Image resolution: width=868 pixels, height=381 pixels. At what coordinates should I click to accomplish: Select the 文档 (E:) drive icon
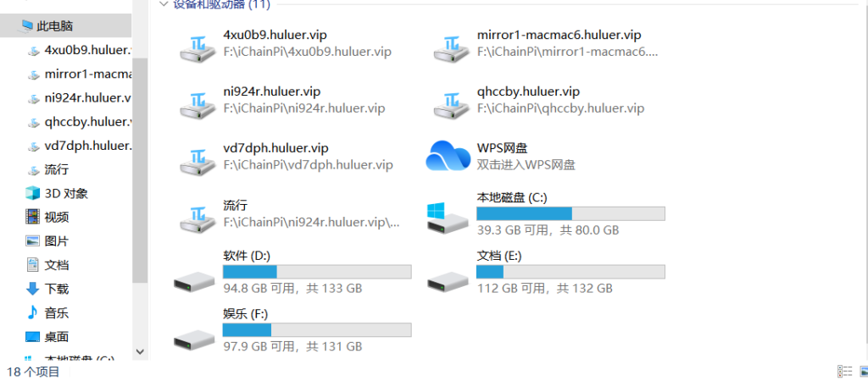448,281
